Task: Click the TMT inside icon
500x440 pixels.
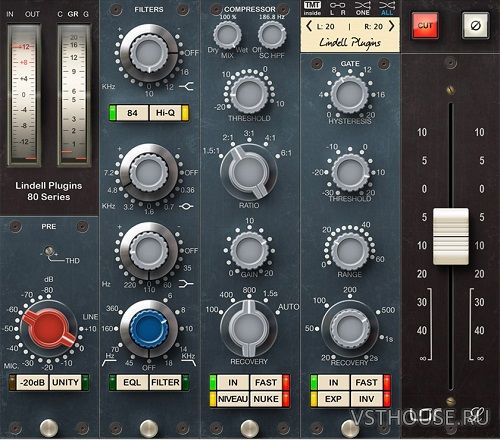Action: pos(312,8)
